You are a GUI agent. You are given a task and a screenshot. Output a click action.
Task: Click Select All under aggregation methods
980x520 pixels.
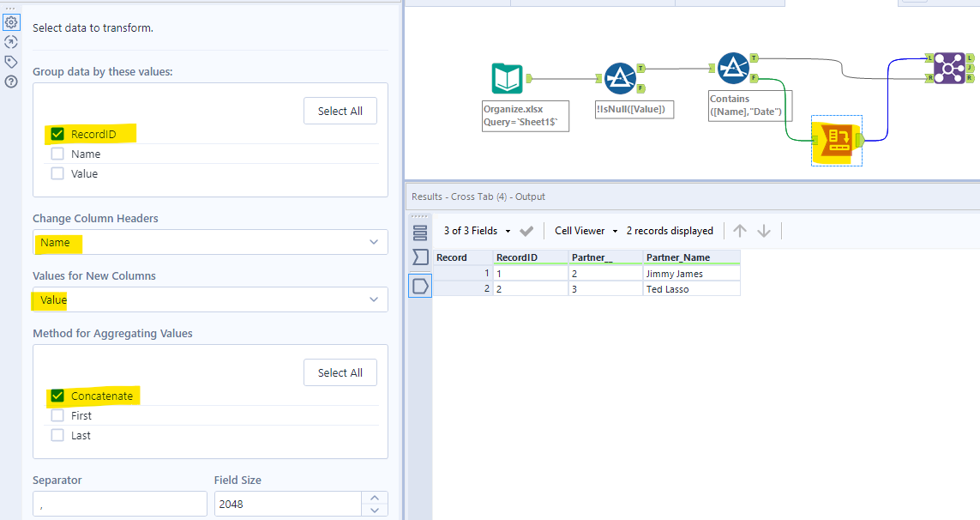(x=340, y=372)
